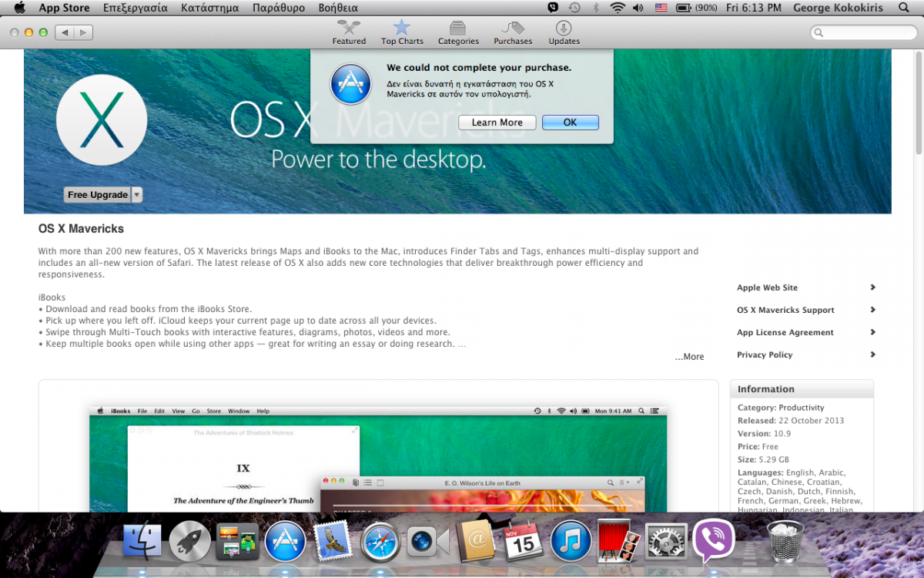Open the Featured section in toolbar
The height and width of the screenshot is (578, 924).
click(349, 32)
